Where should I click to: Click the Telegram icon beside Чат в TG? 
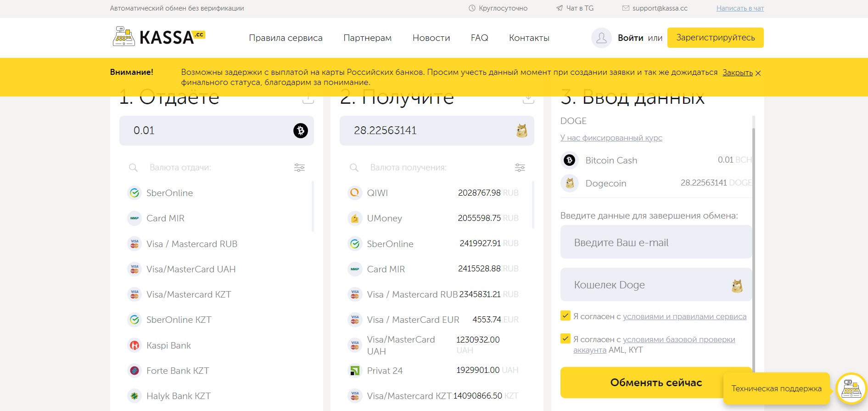click(x=560, y=8)
